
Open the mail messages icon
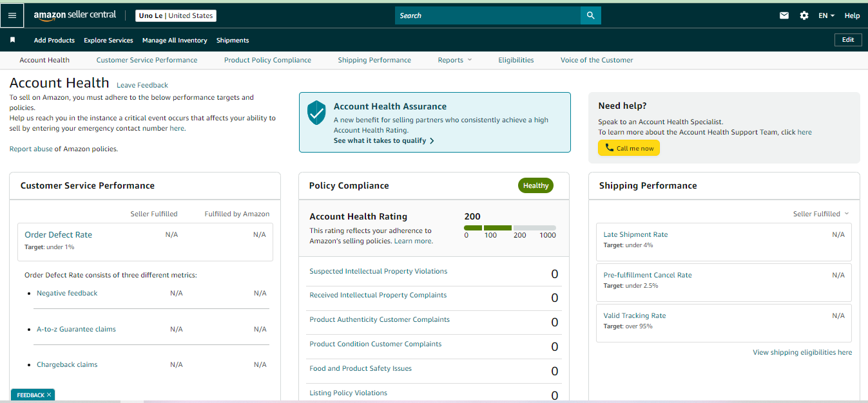[x=784, y=15]
